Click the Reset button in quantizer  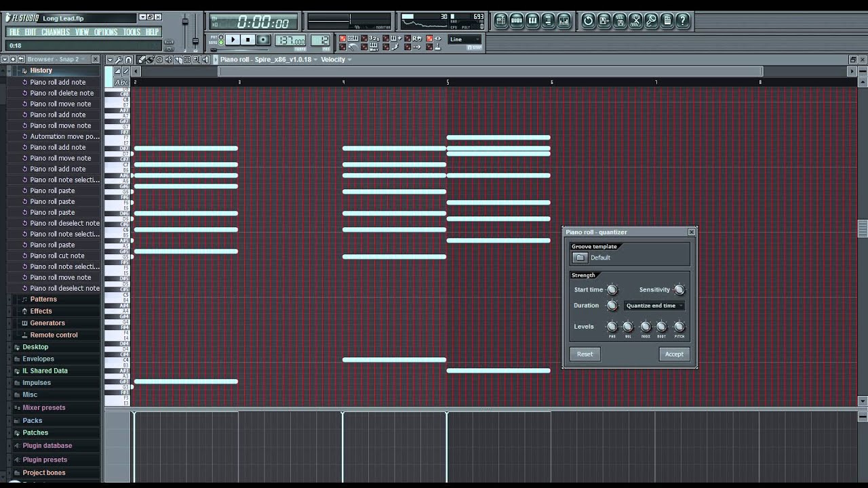coord(585,354)
